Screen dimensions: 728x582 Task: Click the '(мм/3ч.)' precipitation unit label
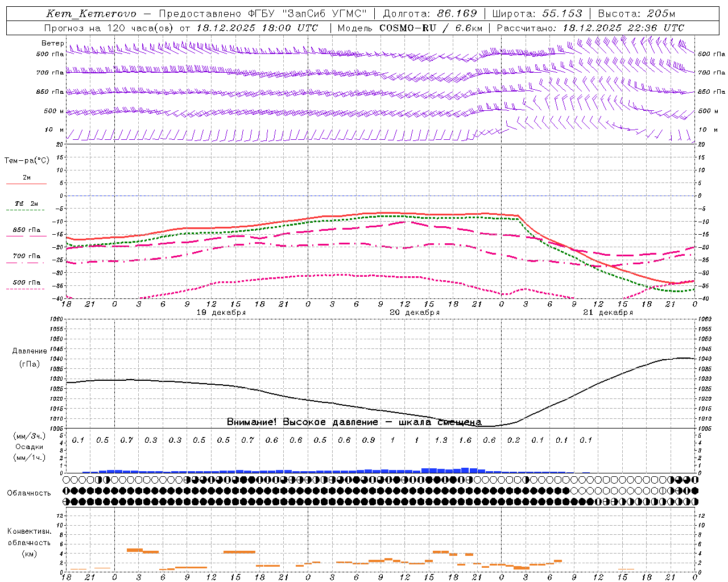(x=30, y=436)
